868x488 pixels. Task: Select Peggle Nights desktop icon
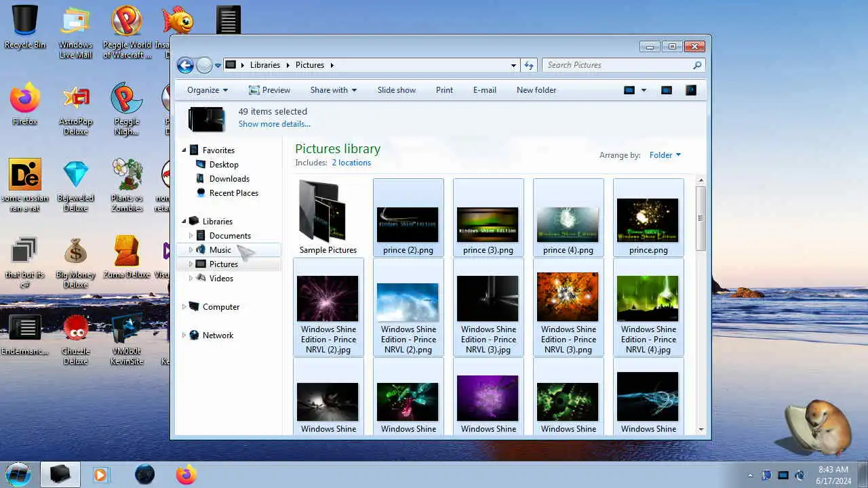tap(127, 110)
